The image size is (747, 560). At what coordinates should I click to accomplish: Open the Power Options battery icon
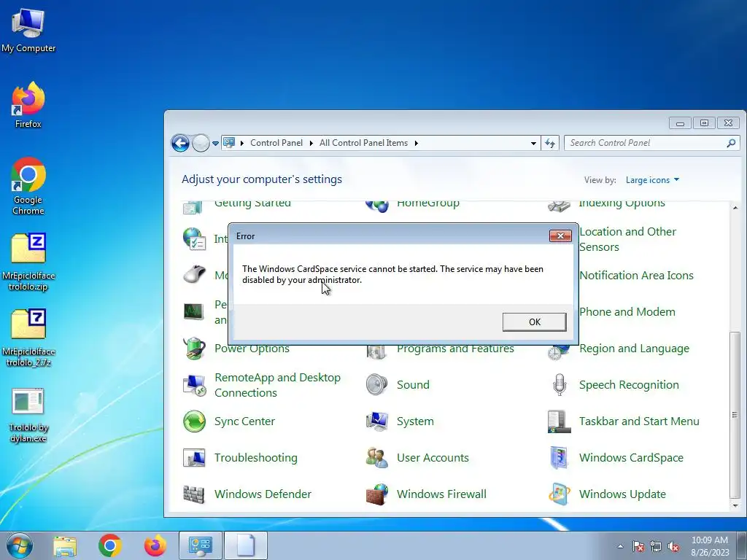pyautogui.click(x=194, y=349)
